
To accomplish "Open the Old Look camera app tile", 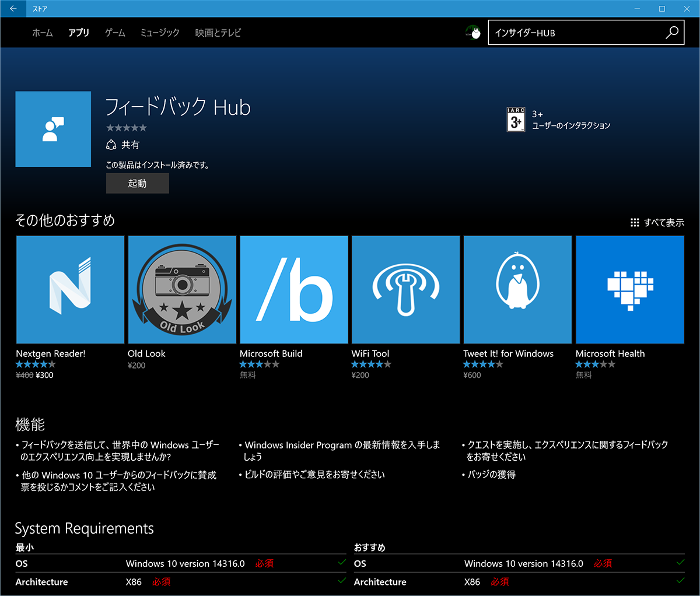I will [x=182, y=290].
